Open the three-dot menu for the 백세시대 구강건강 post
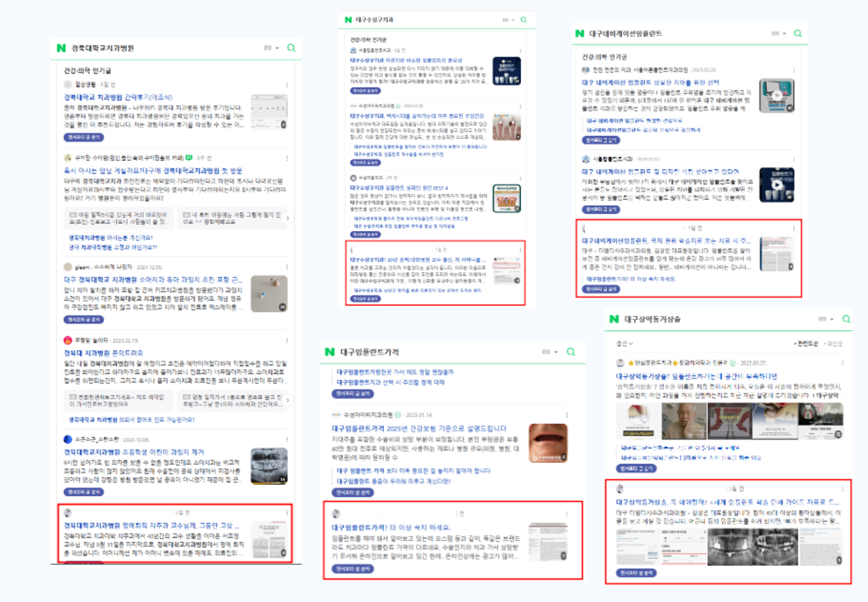The image size is (868, 602). (520, 106)
